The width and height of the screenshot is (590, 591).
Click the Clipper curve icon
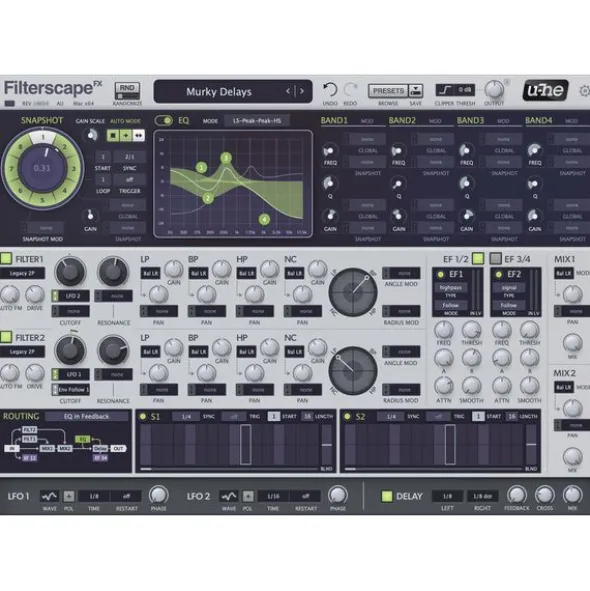pos(445,90)
